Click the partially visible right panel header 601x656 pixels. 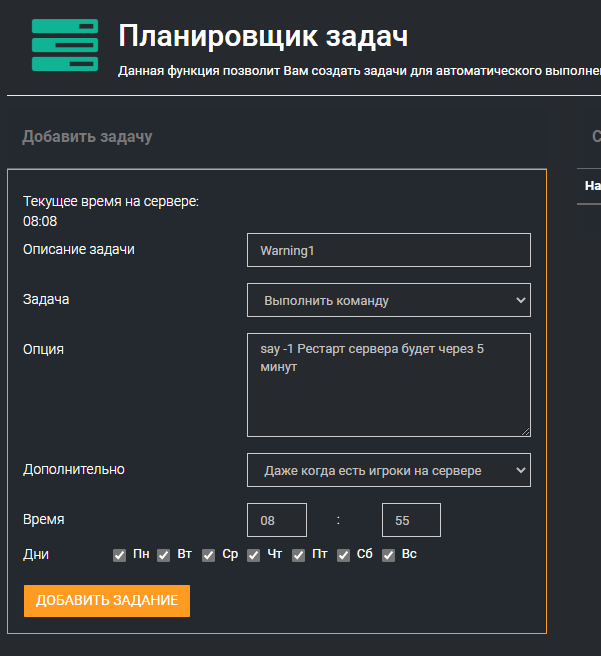[x=595, y=136]
